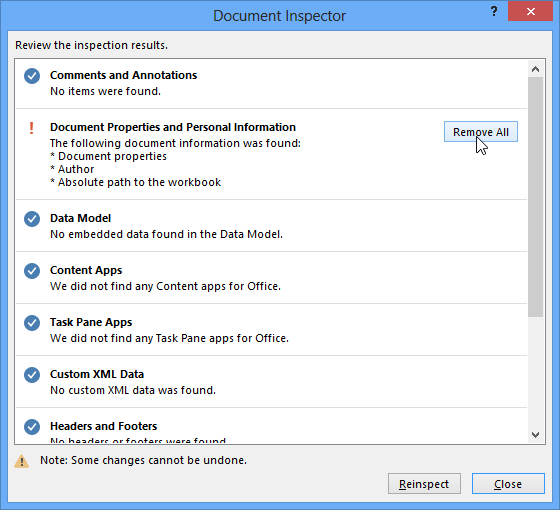Screen dimensions: 560x510
Task: Close the dialog with the Close button
Action: coord(508,484)
